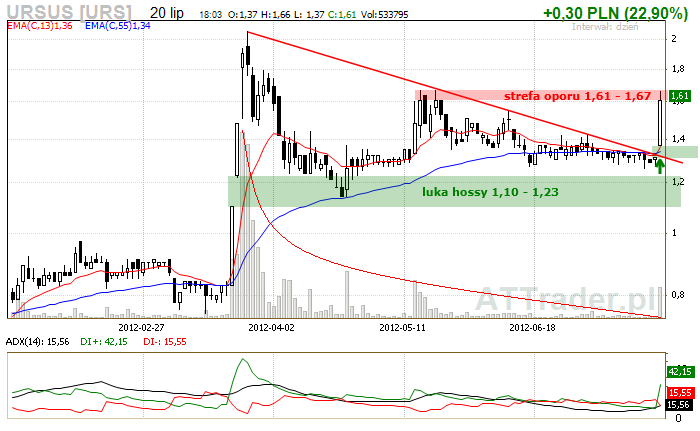This screenshot has height=431, width=700.
Task: Click the price axis label 0,8
Action: point(678,295)
